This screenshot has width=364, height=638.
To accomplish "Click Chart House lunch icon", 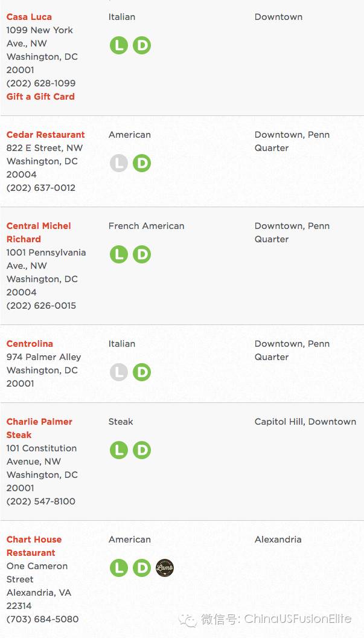I will (x=119, y=568).
